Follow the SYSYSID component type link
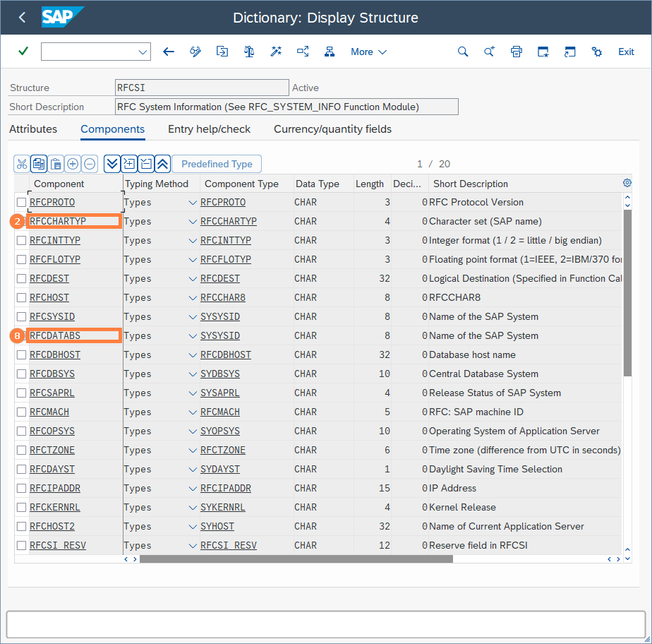 tap(220, 316)
